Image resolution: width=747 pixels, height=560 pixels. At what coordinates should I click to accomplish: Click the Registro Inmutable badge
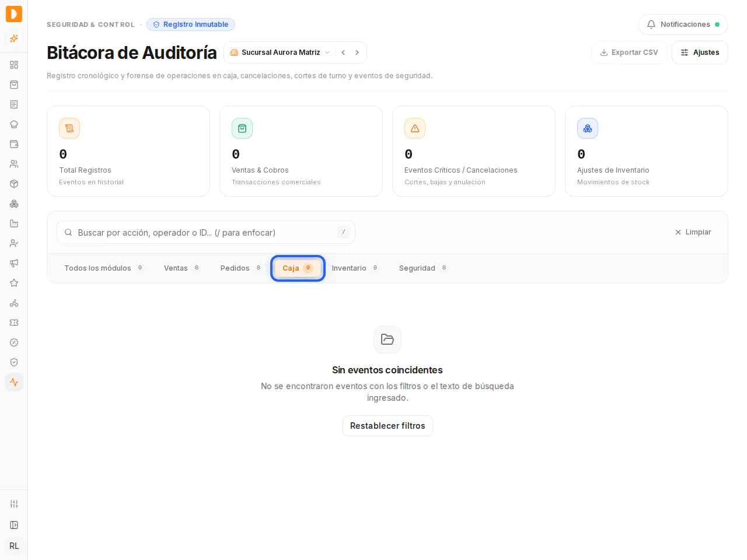[191, 24]
